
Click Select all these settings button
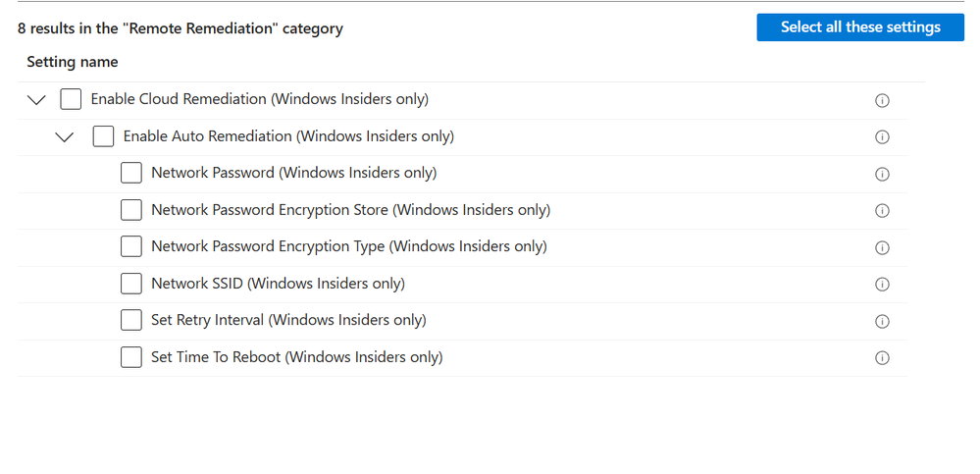point(860,27)
